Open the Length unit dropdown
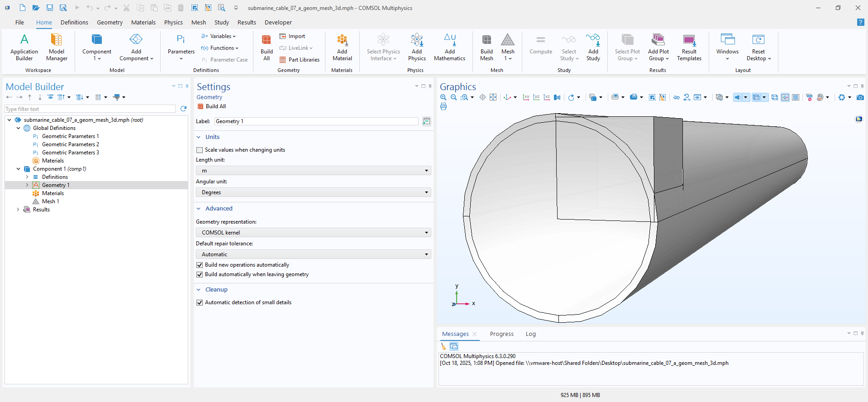This screenshot has width=868, height=402. [x=313, y=171]
